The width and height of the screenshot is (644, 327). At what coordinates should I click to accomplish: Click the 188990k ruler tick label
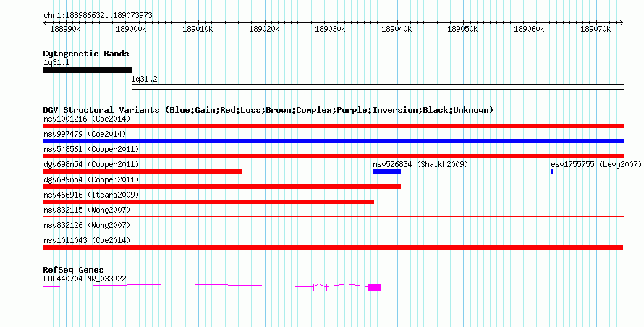click(65, 29)
